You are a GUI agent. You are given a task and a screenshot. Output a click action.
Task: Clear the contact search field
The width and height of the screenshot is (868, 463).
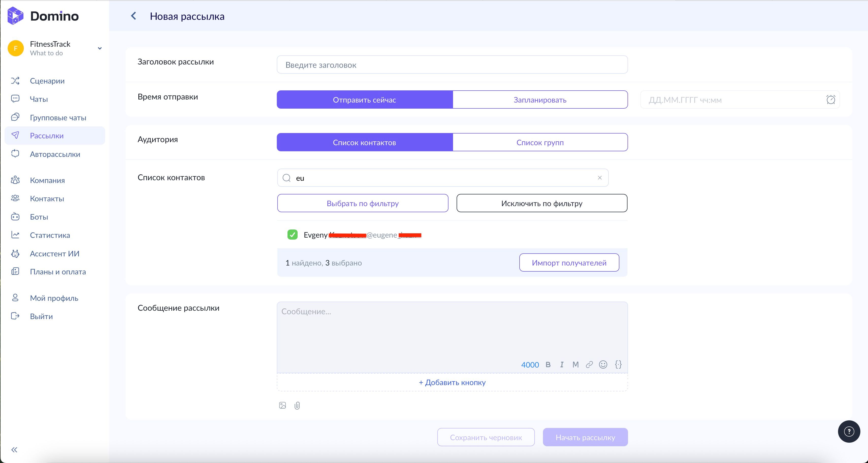(599, 178)
